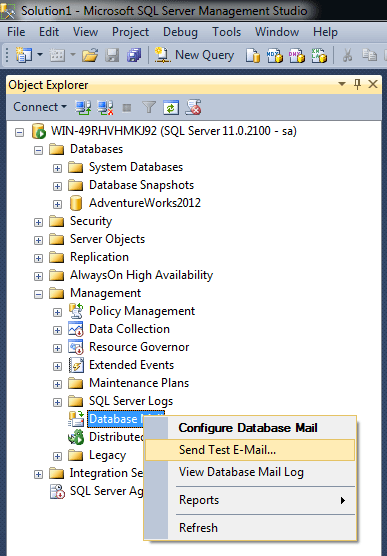Click the Save disk icon
This screenshot has height=556, width=387.
pos(112,55)
